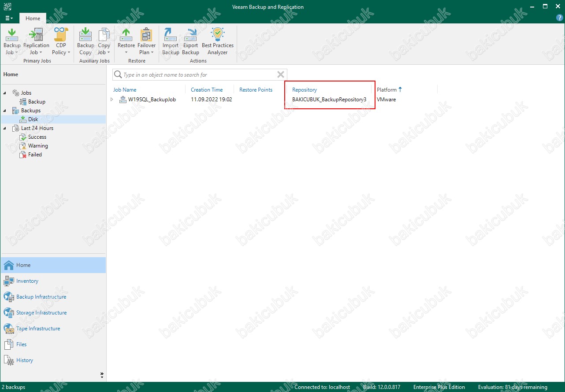
Task: Expand the W19SQL_BackupJob row
Action: [x=112, y=100]
